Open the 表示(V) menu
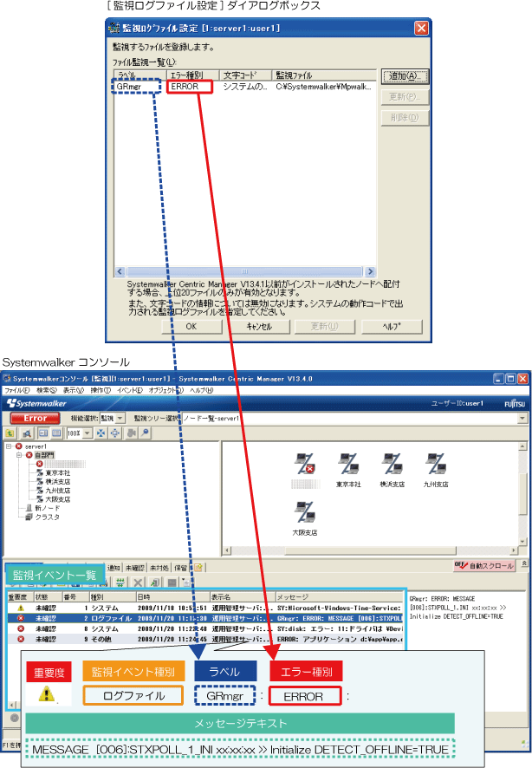 point(74,390)
